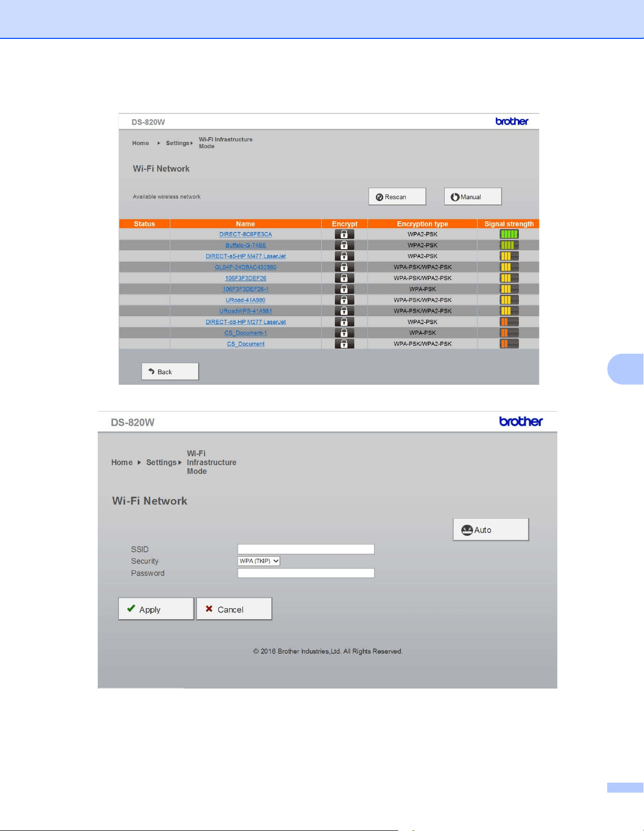Click lock icon for DIRECT-8C6FE3CA
Screen dimensions: 644x831
click(x=344, y=234)
